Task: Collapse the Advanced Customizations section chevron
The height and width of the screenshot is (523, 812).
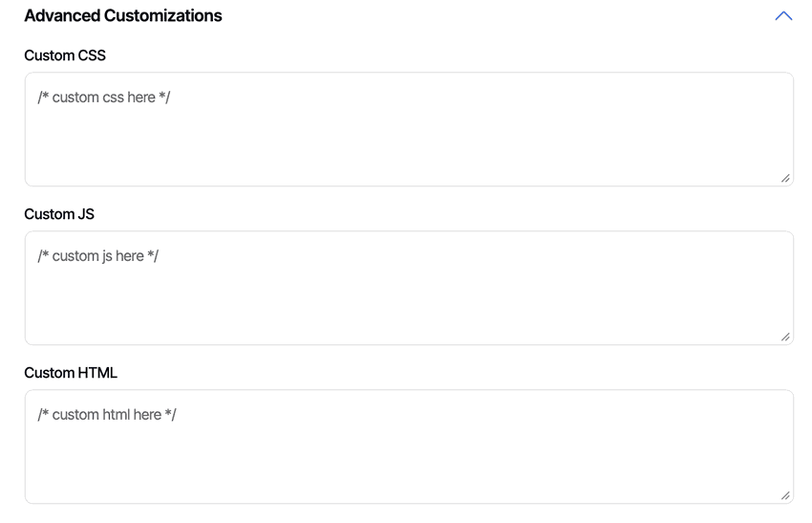Action: [x=783, y=16]
